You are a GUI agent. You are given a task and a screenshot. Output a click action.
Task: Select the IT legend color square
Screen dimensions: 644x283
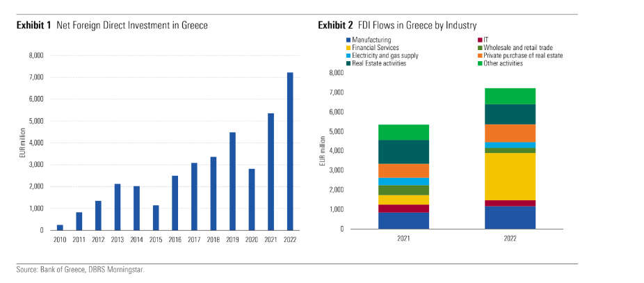(471, 40)
